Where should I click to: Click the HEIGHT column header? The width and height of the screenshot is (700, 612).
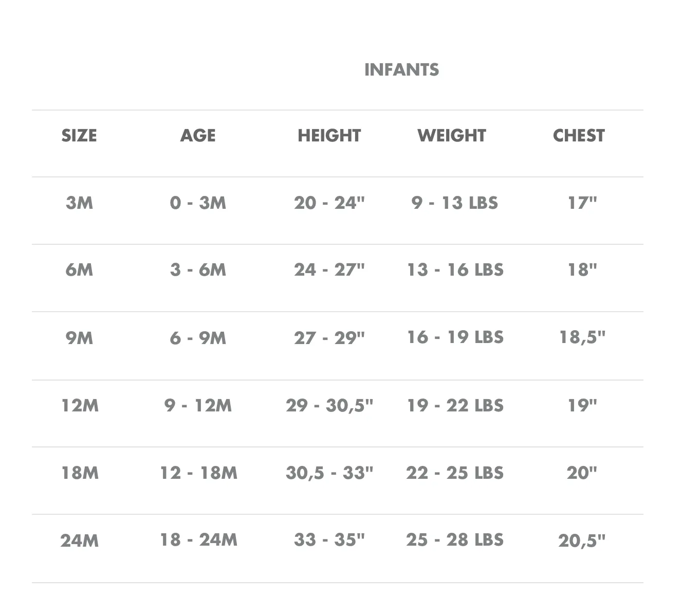pos(329,135)
